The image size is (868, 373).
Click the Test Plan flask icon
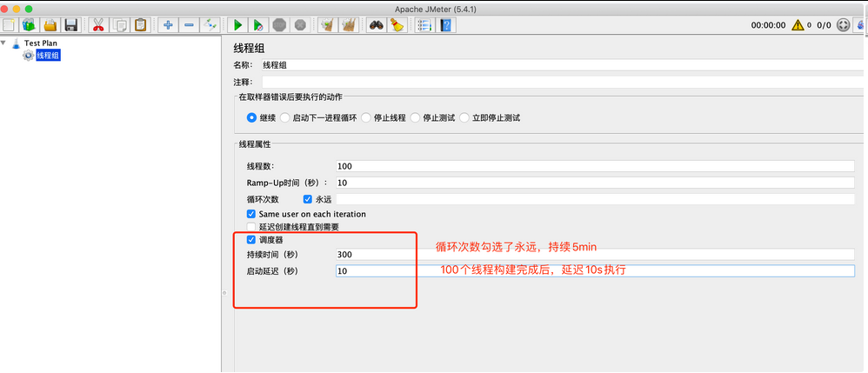click(x=16, y=43)
